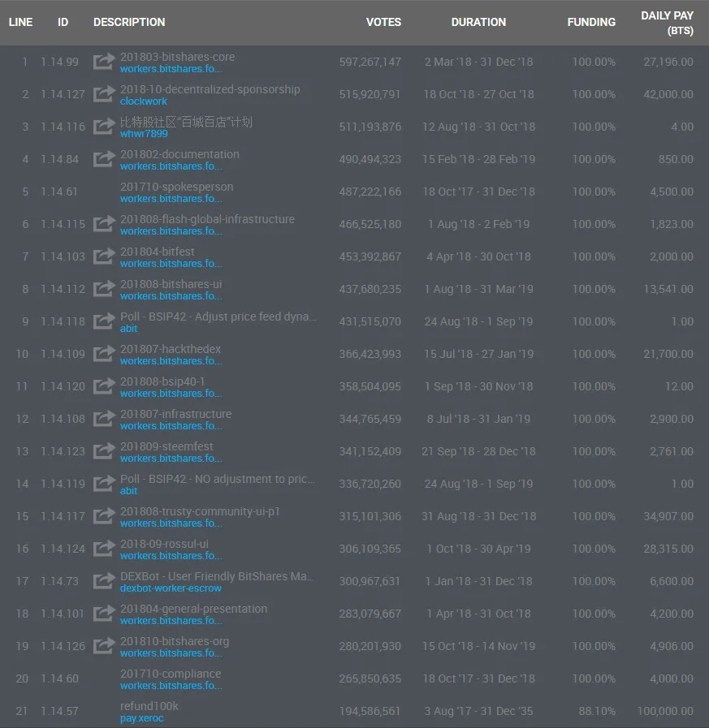The height and width of the screenshot is (728, 709).
Task: Open pay.xeroc account link
Action: coord(141,719)
